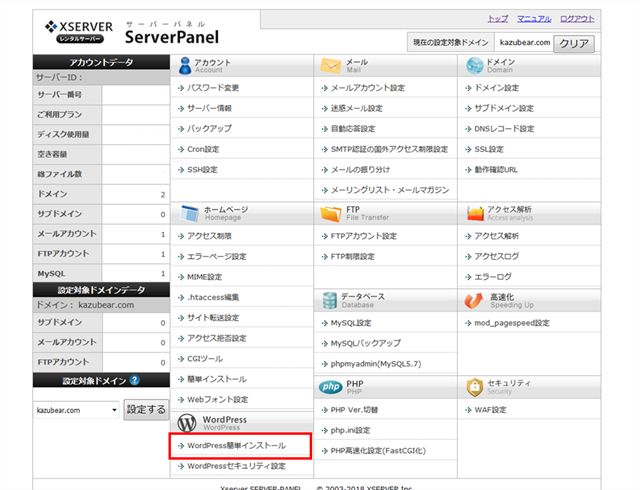Open FTP制限設定
This screenshot has height=490, width=640.
pyautogui.click(x=353, y=256)
